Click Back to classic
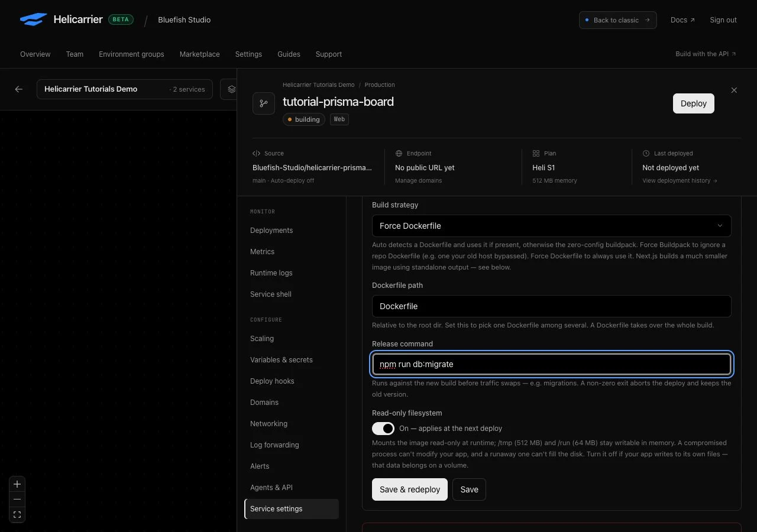757x532 pixels. point(618,20)
